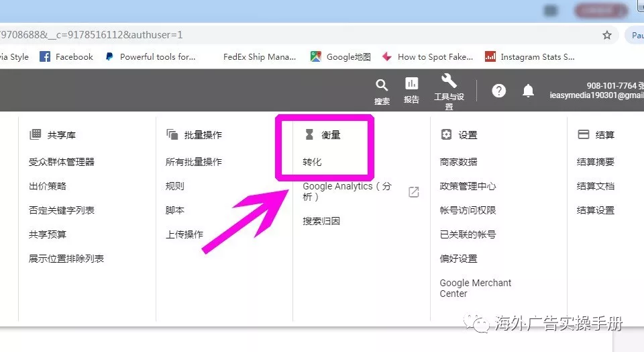Viewport: 644px width, 352px height.
Task: Open 受众群体管理器 in shared library
Action: pos(62,162)
